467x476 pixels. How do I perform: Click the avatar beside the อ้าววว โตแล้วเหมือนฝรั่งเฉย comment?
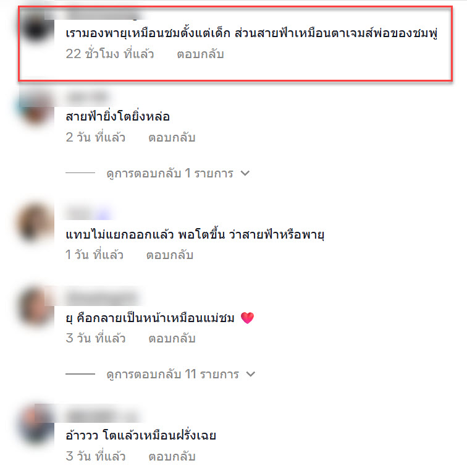tap(36, 425)
